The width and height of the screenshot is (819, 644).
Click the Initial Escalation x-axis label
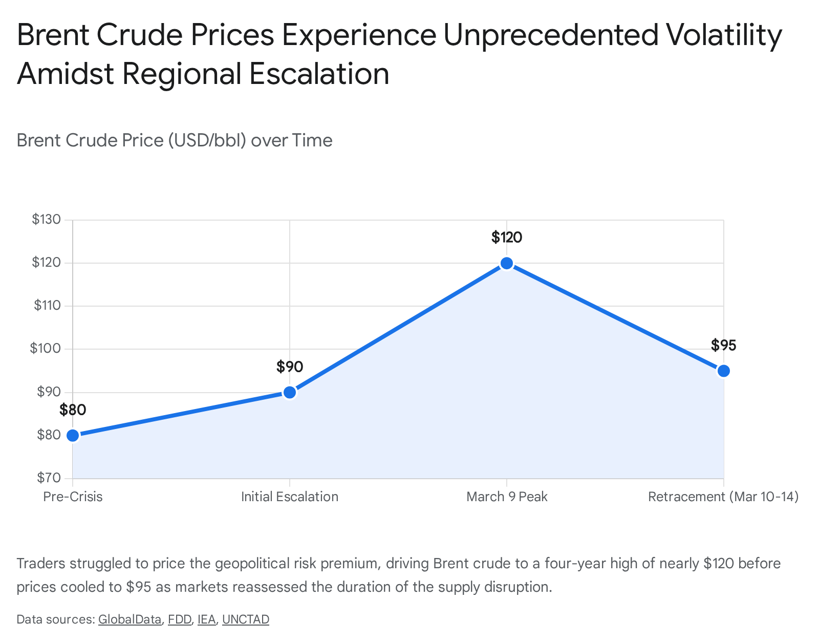pos(290,497)
